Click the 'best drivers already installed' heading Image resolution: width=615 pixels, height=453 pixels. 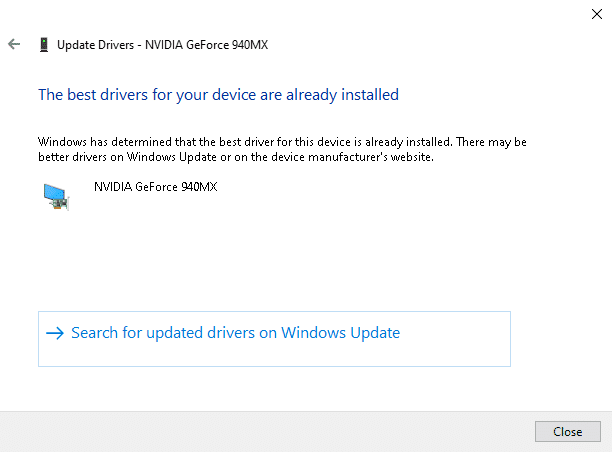coord(218,95)
